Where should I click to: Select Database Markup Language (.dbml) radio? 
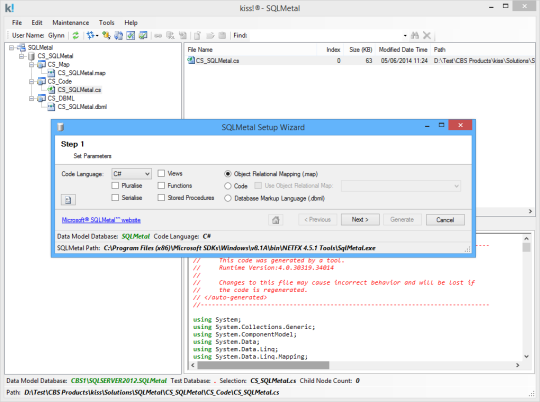point(228,198)
